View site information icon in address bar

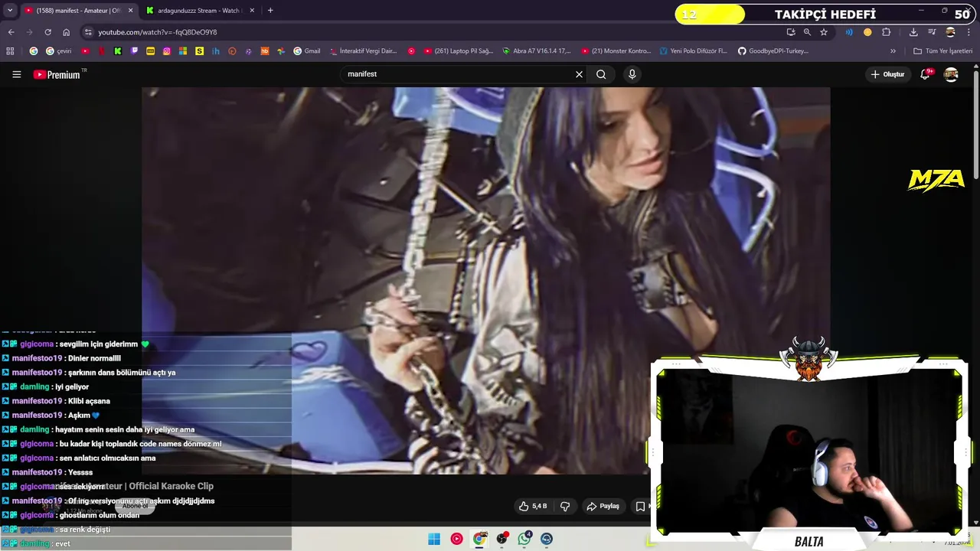88,32
